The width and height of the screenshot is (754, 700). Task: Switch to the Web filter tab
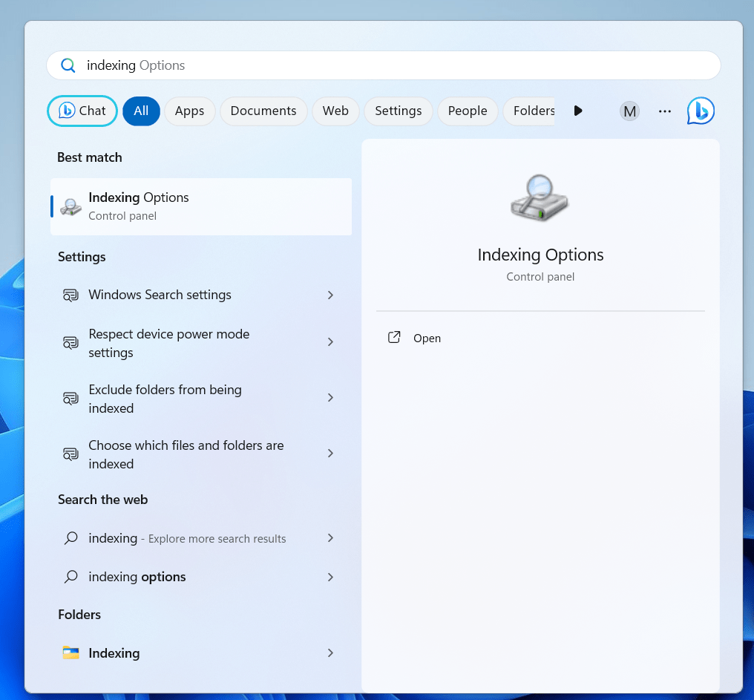pyautogui.click(x=335, y=111)
